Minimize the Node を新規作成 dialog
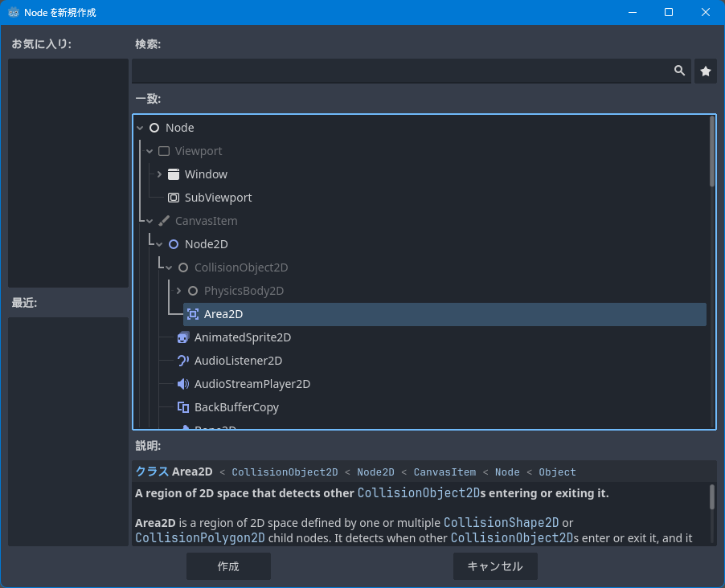The image size is (725, 588). click(x=633, y=12)
